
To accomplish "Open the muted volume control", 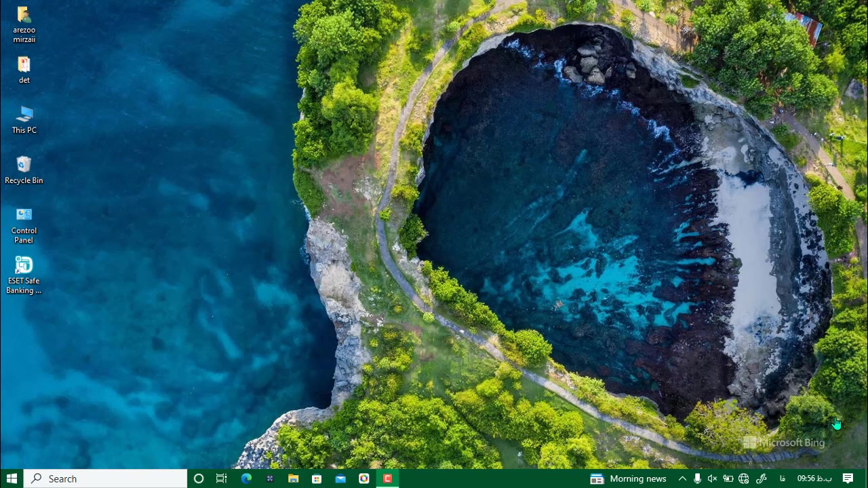I will (x=712, y=479).
